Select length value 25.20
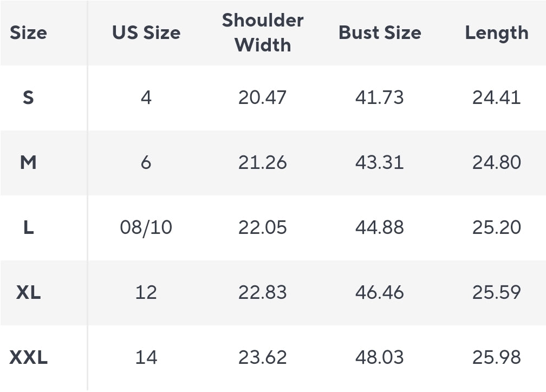Image resolution: width=546 pixels, height=392 pixels. (x=497, y=227)
